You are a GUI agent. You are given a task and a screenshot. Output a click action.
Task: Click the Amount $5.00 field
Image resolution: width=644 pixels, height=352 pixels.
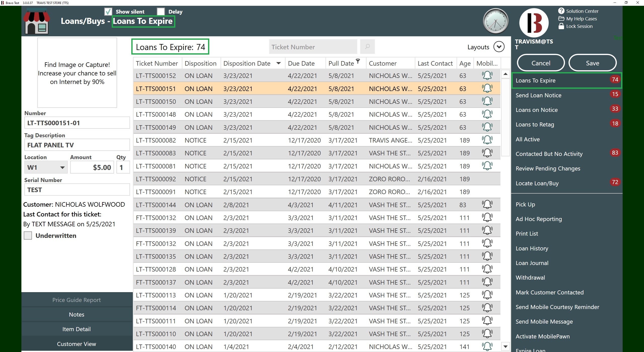92,167
